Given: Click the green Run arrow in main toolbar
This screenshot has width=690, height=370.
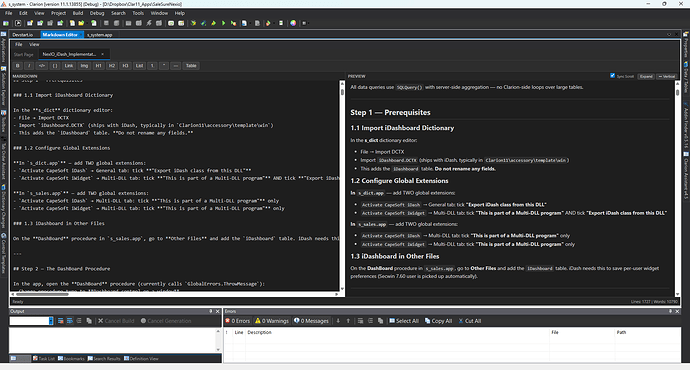Looking at the screenshot, I should point(224,23).
